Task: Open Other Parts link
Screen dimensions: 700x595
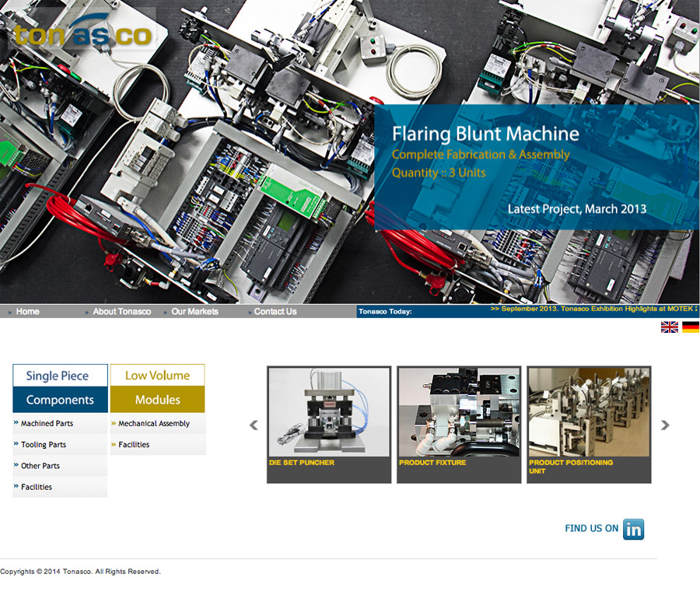Action: [x=40, y=466]
